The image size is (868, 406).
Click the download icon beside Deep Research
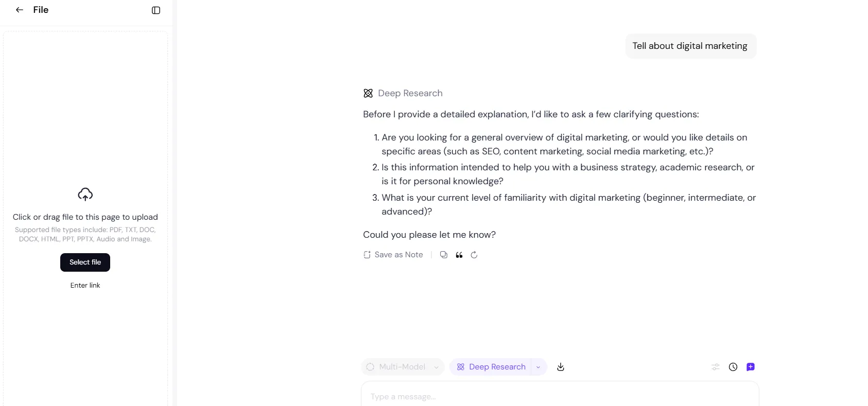tap(561, 367)
